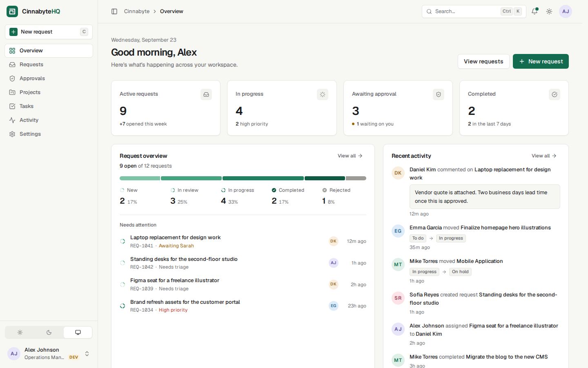Go to Approvals in the sidebar
Viewport: 588px width, 368px height.
49,79
